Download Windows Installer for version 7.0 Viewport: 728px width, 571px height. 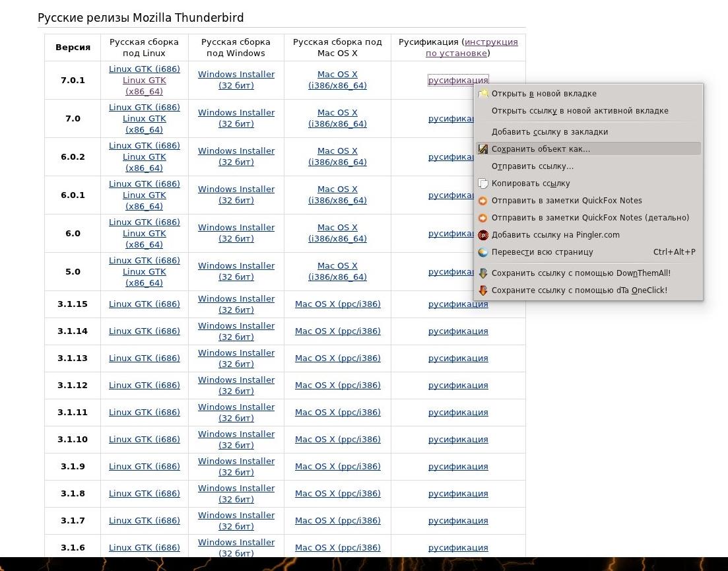pyautogui.click(x=236, y=118)
